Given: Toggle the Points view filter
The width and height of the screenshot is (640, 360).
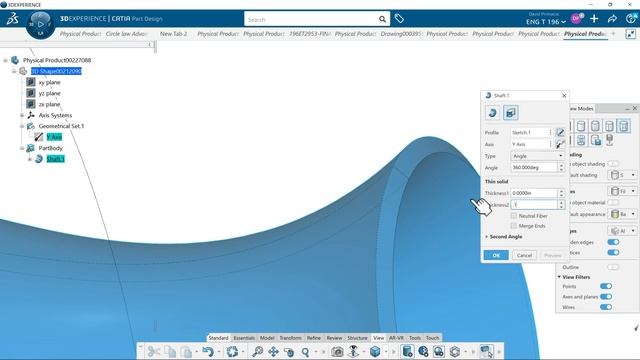Looking at the screenshot, I should coord(606,286).
